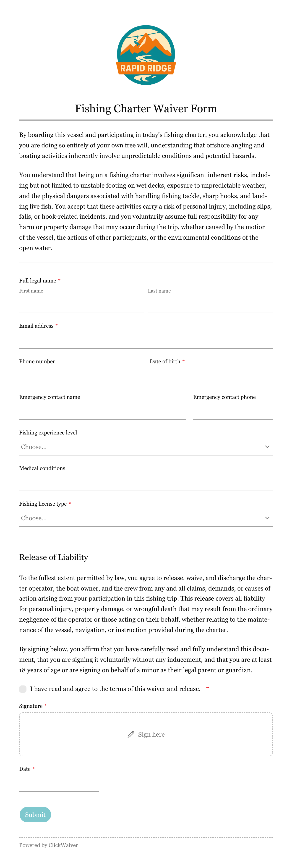Click the Rapid Ridge logo
Screen dimensions: 292x868
click(146, 55)
